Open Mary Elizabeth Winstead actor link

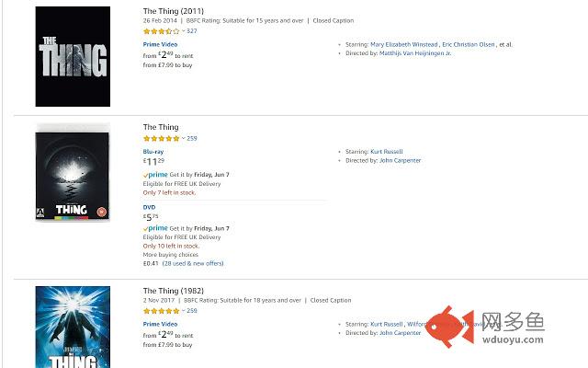coord(404,44)
